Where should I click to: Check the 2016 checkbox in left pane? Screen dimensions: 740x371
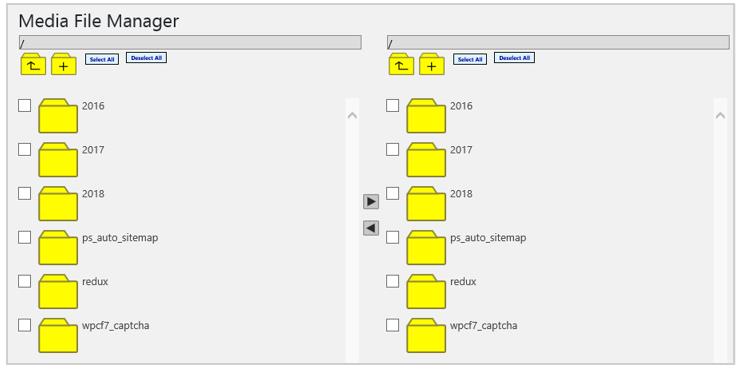25,105
